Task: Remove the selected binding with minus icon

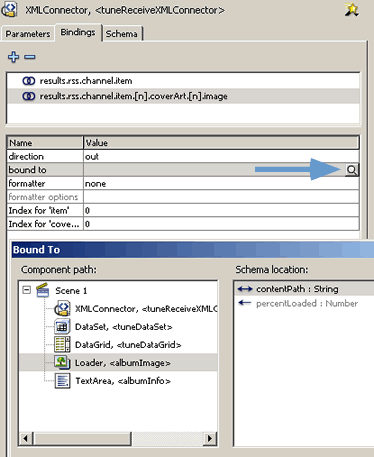Action: click(30, 57)
